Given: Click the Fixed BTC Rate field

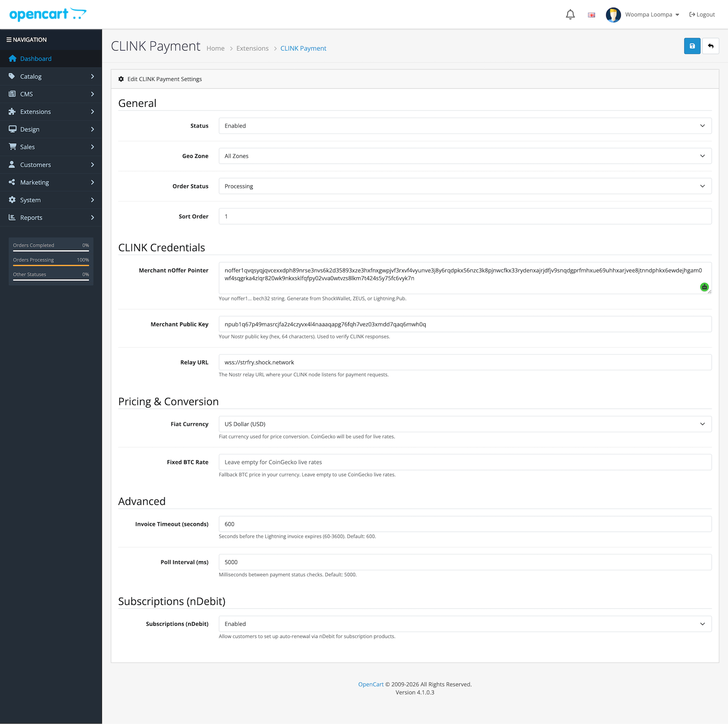Looking at the screenshot, I should 465,462.
